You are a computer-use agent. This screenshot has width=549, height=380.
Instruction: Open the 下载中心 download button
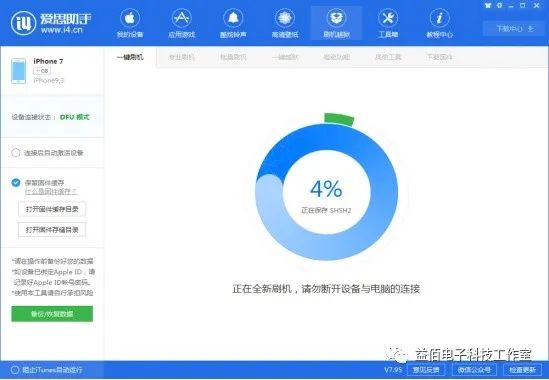pyautogui.click(x=515, y=28)
